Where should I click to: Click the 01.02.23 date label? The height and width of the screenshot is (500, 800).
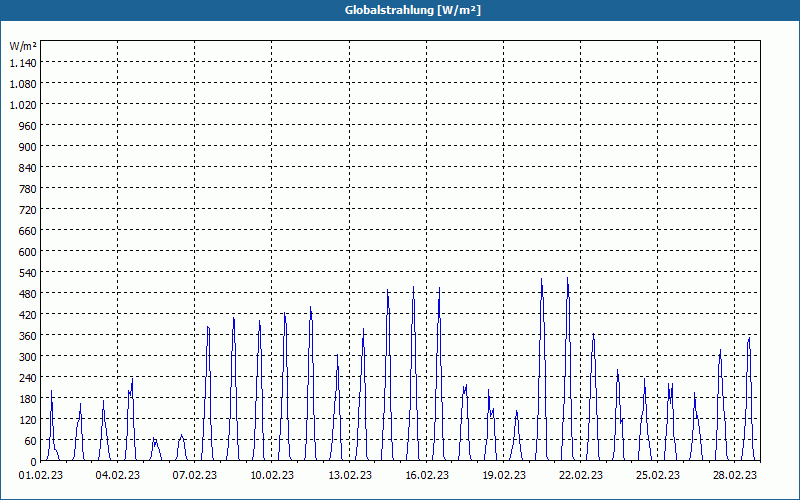pyautogui.click(x=41, y=476)
